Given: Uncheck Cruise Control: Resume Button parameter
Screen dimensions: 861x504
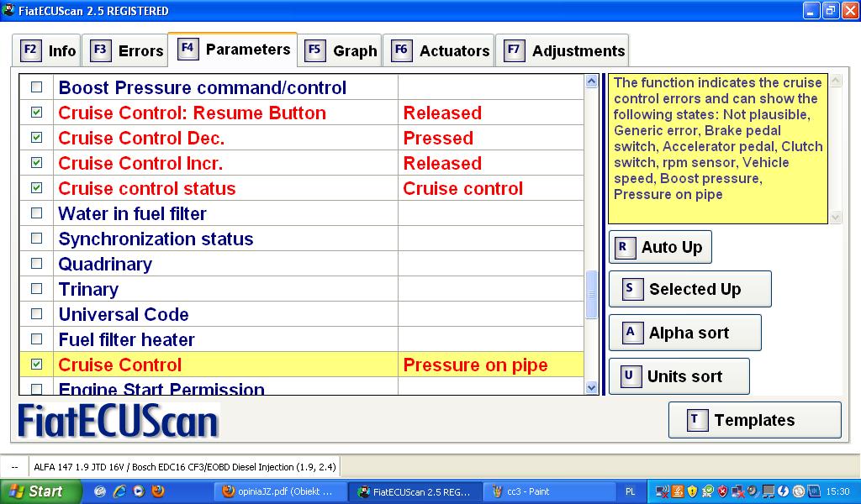Looking at the screenshot, I should click(36, 112).
